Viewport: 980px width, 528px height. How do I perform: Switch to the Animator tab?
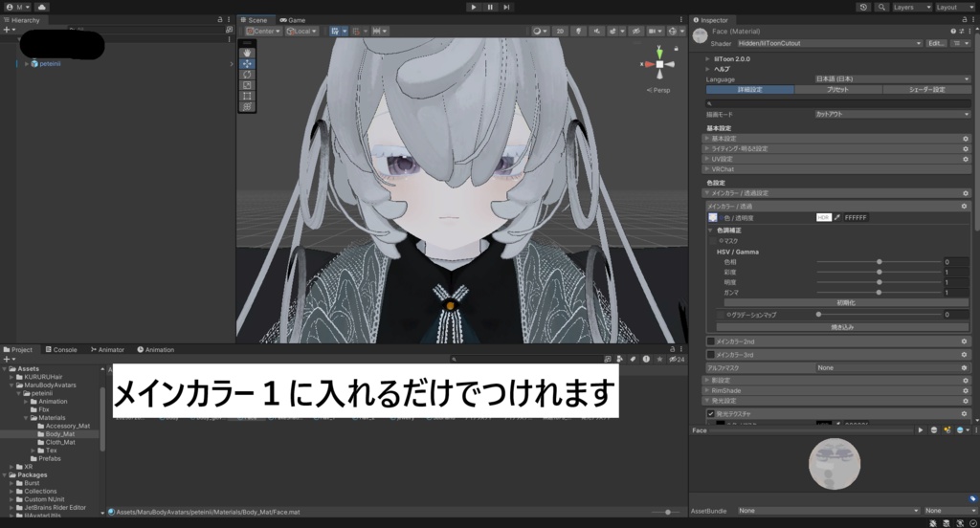tap(107, 350)
